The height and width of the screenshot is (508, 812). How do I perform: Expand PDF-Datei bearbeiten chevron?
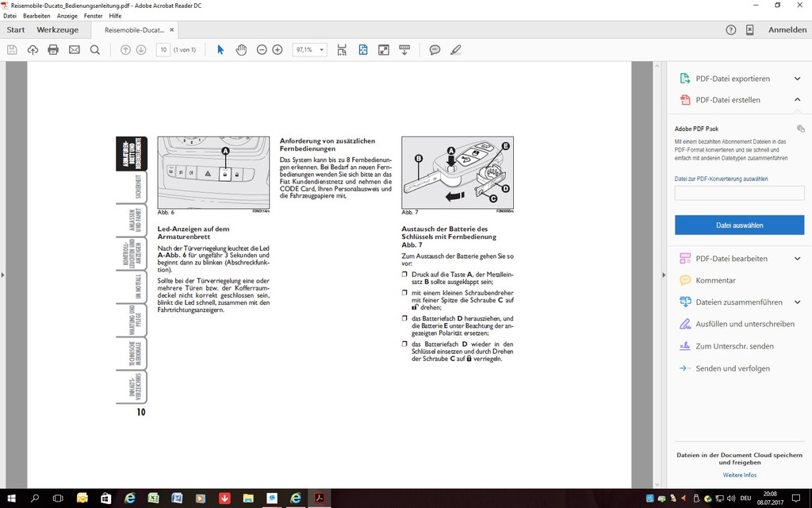click(x=798, y=259)
